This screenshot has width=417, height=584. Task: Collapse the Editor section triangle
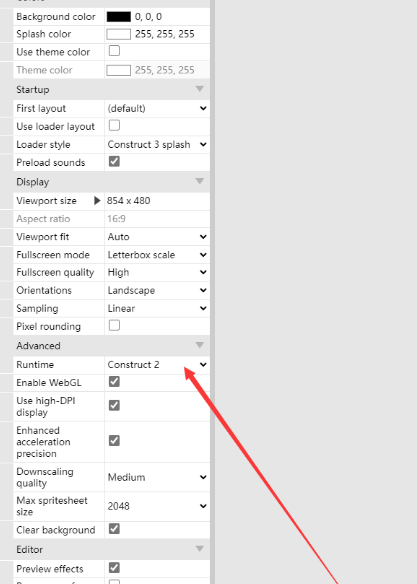tap(200, 549)
